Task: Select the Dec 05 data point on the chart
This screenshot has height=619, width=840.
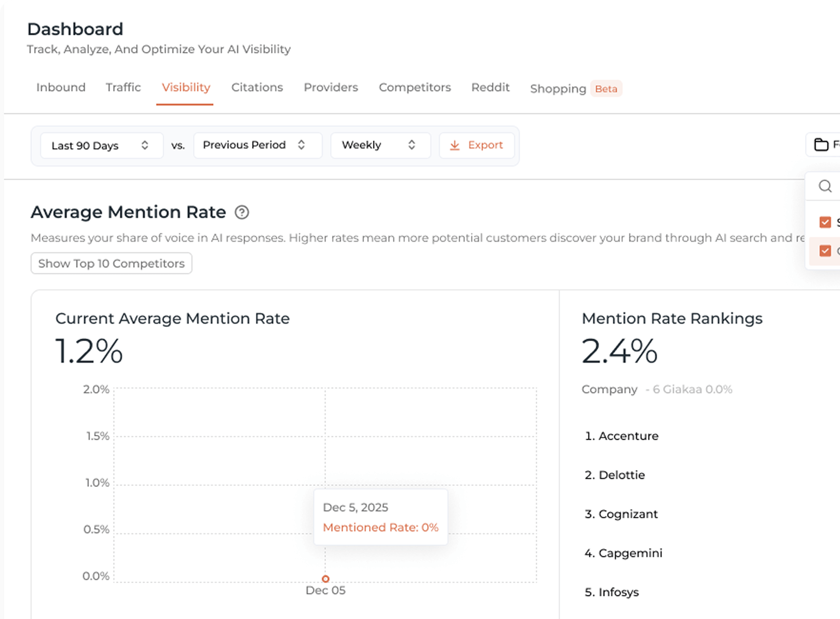Action: pos(325,579)
